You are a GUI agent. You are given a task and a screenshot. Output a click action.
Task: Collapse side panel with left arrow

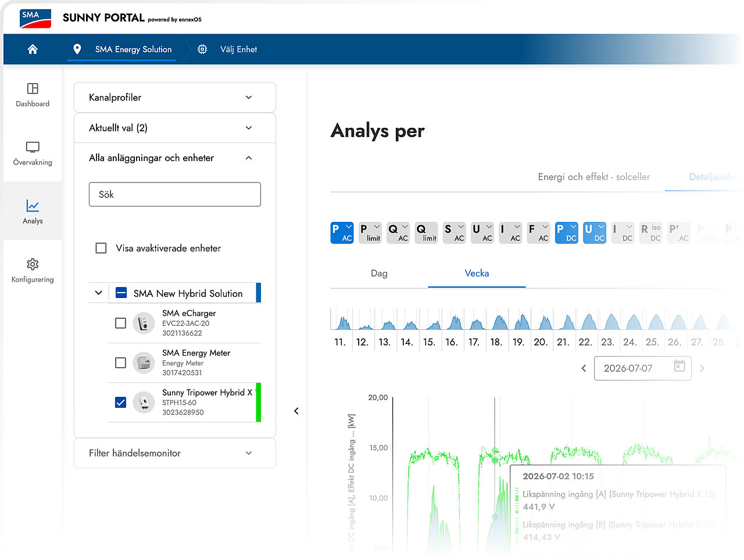[x=296, y=411]
